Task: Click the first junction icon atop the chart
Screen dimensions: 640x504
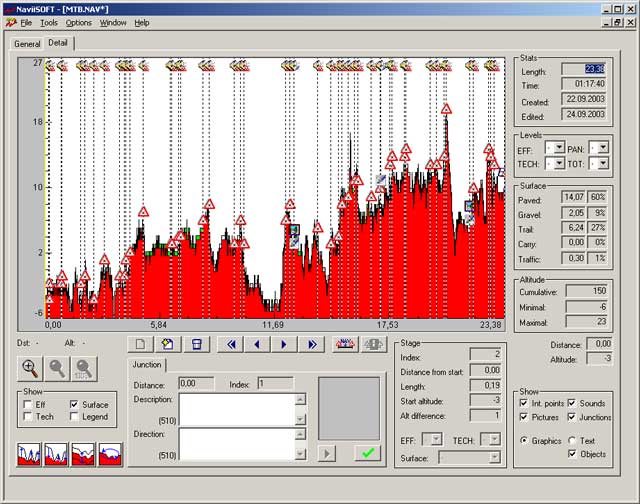Action: click(x=50, y=65)
